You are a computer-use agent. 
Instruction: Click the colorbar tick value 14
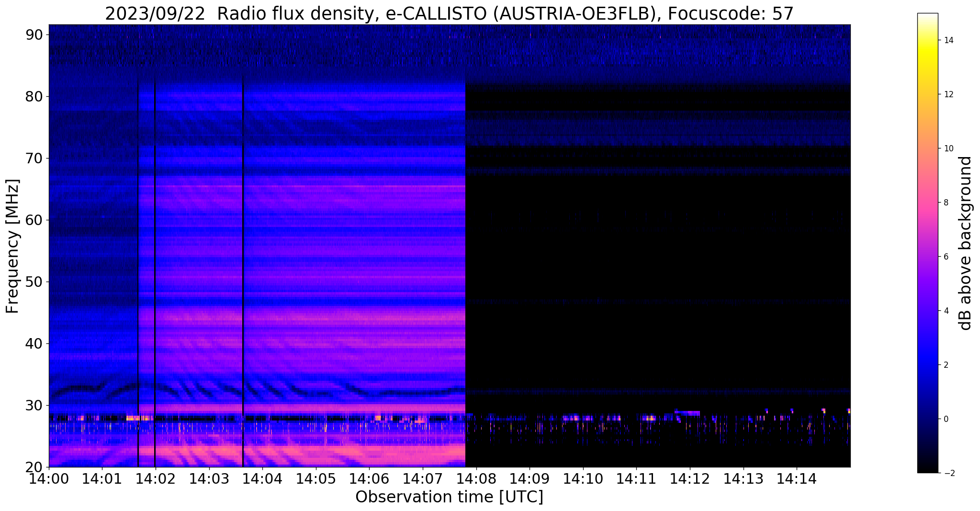coord(947,40)
